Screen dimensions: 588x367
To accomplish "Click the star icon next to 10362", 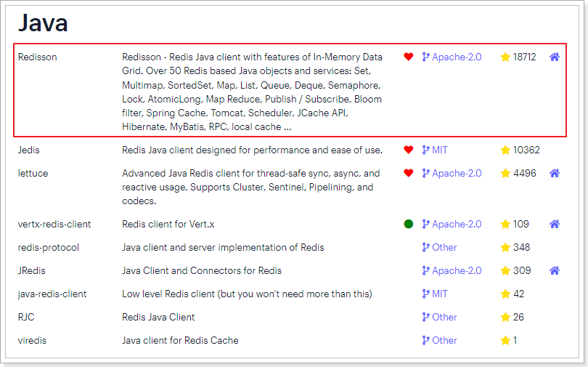I will point(505,150).
